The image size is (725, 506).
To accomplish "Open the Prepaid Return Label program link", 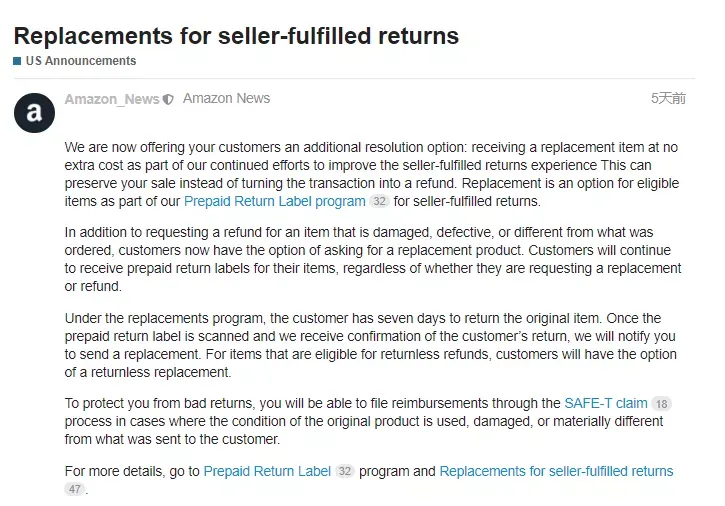I will pyautogui.click(x=275, y=202).
